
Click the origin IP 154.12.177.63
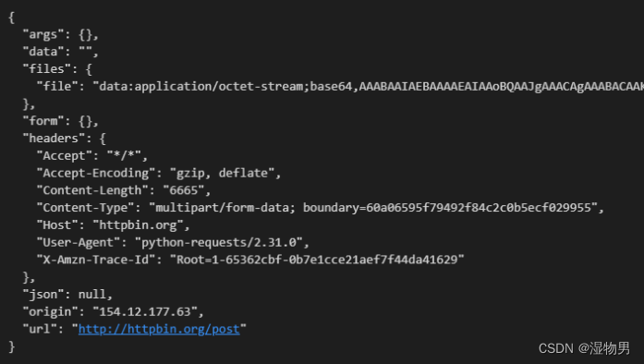pos(145,312)
